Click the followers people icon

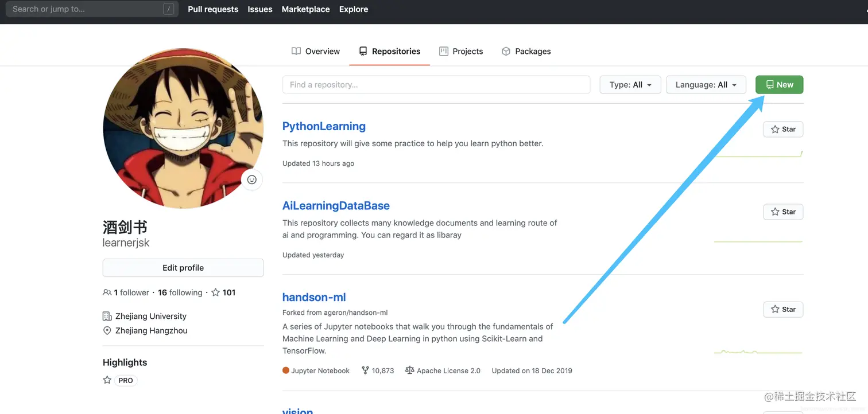point(107,292)
